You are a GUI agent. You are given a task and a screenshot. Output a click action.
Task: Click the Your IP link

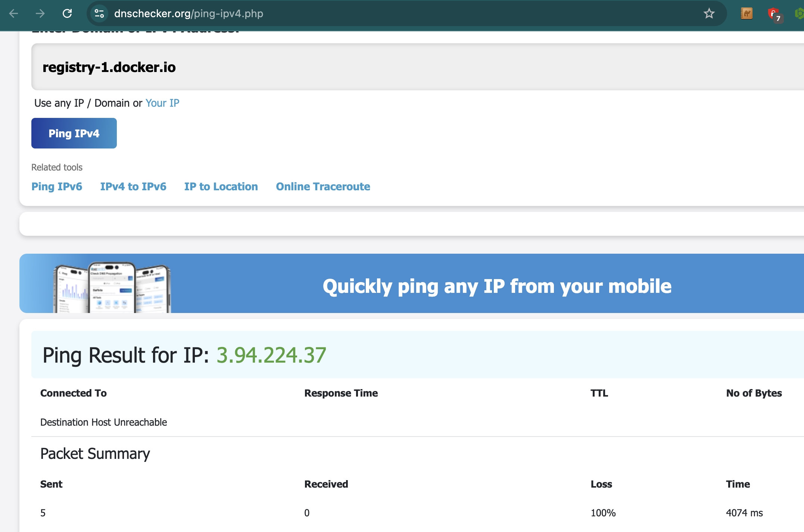pos(162,103)
